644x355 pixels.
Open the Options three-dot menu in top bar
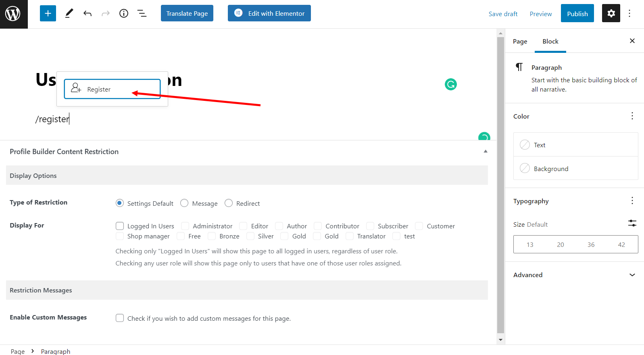(629, 13)
